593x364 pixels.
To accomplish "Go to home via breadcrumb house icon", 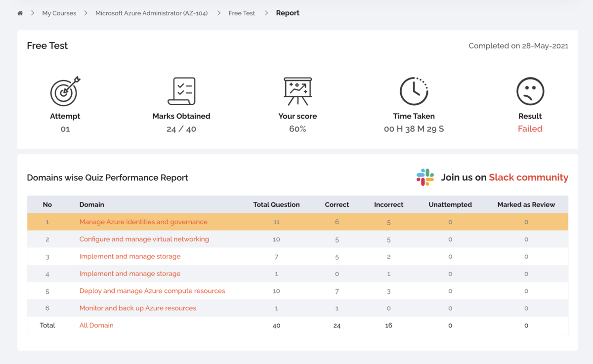I will coord(20,13).
